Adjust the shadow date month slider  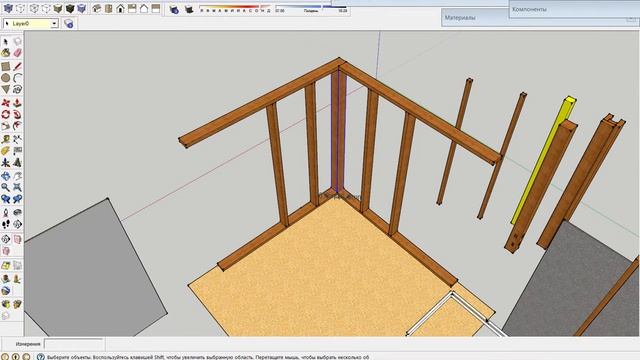click(235, 8)
